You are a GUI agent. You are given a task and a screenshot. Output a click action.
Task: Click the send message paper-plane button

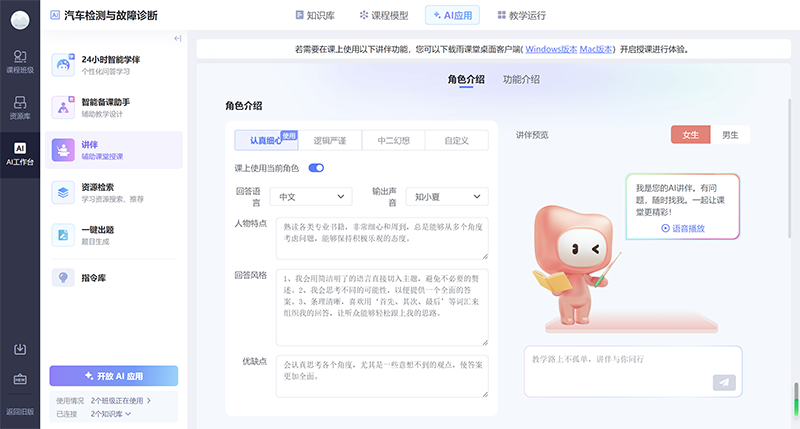(x=724, y=382)
